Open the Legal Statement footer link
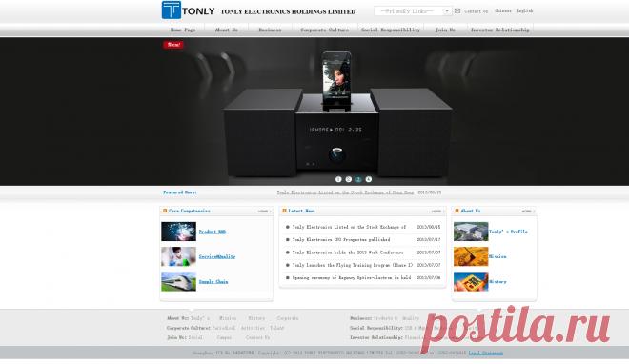This screenshot has width=629, height=364. pyautogui.click(x=485, y=354)
